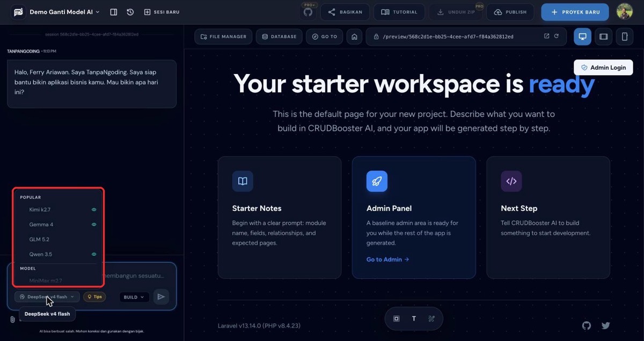The height and width of the screenshot is (341, 644).
Task: Open the DeepSeek v4 flash model selector
Action: pyautogui.click(x=47, y=297)
